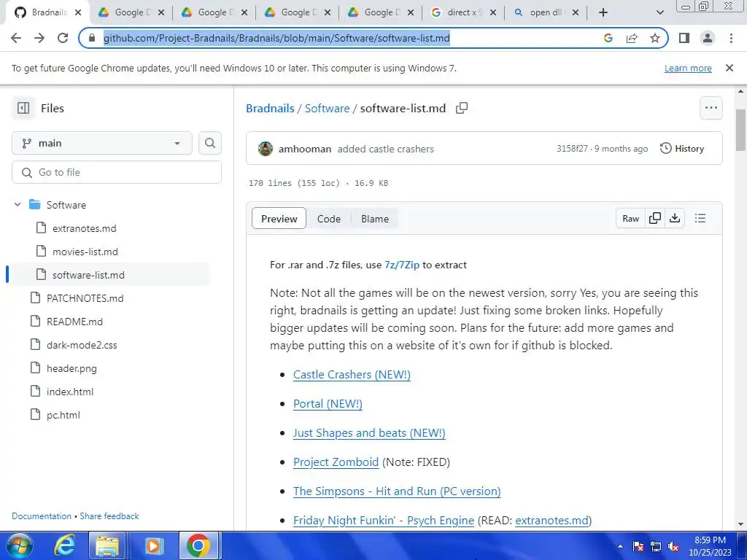The image size is (747, 560).
Task: Collapse the Files side panel icon
Action: (23, 108)
